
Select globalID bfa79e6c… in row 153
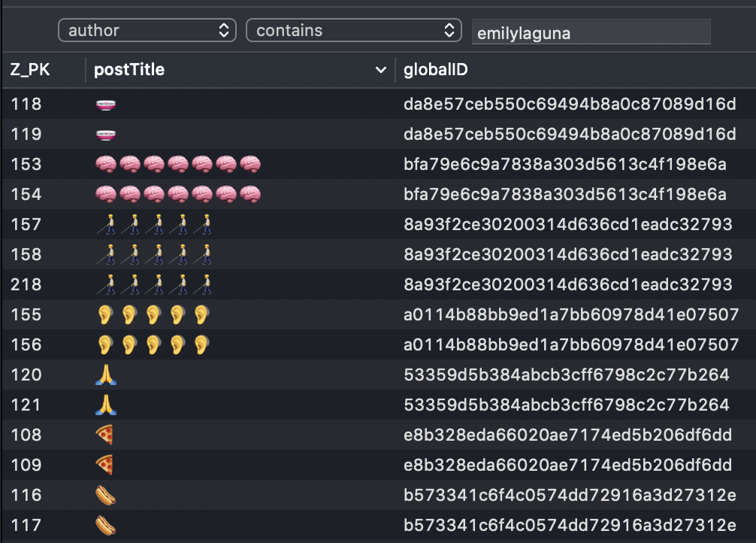pos(565,164)
